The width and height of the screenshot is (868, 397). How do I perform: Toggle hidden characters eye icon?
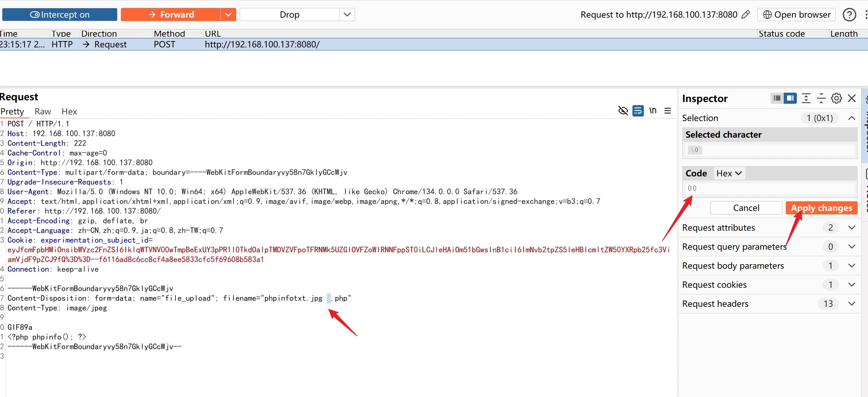click(623, 111)
